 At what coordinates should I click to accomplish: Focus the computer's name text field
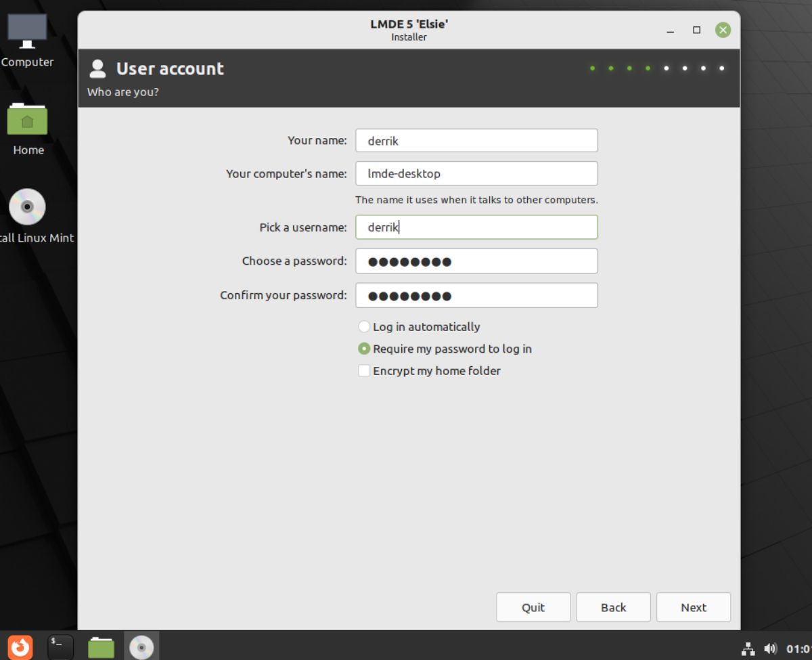476,173
